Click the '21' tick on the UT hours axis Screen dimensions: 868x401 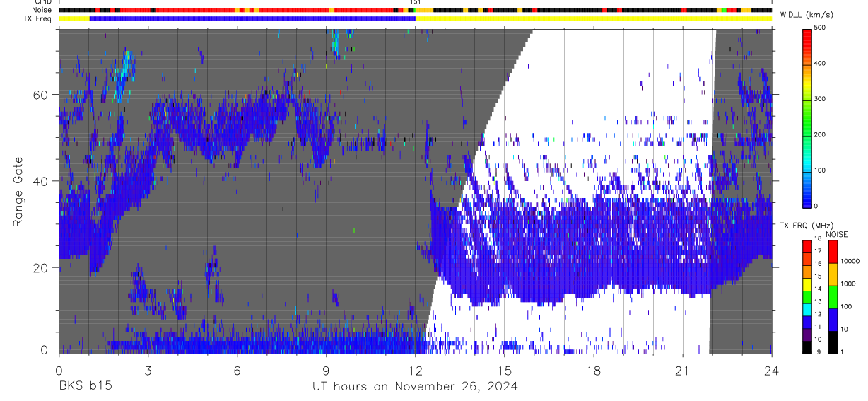683,370
